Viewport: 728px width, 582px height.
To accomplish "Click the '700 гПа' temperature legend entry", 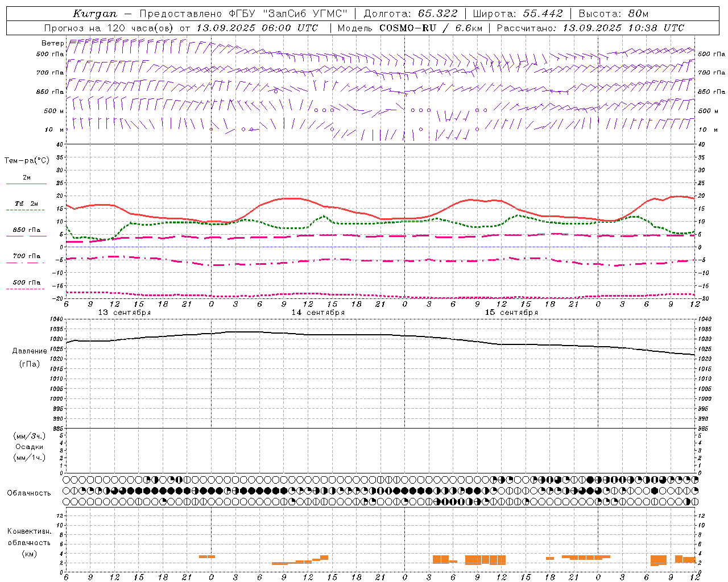I will [x=27, y=256].
